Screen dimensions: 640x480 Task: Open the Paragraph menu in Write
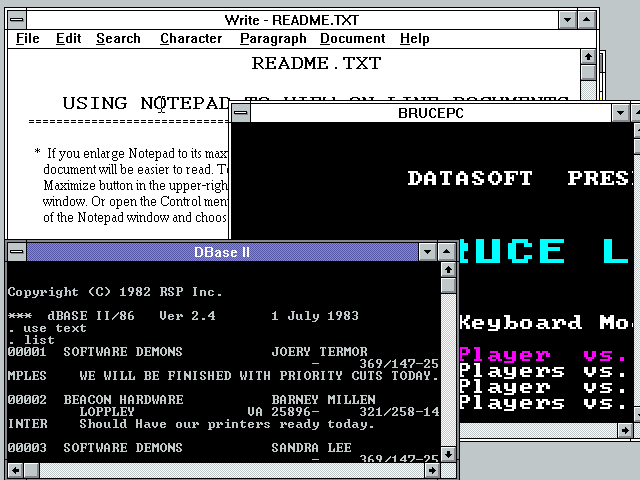pos(273,38)
